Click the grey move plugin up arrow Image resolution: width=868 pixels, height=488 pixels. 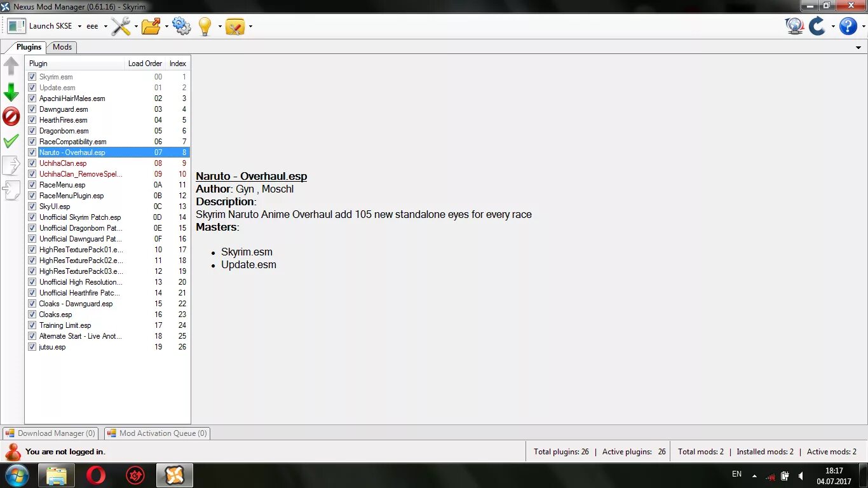(x=11, y=66)
